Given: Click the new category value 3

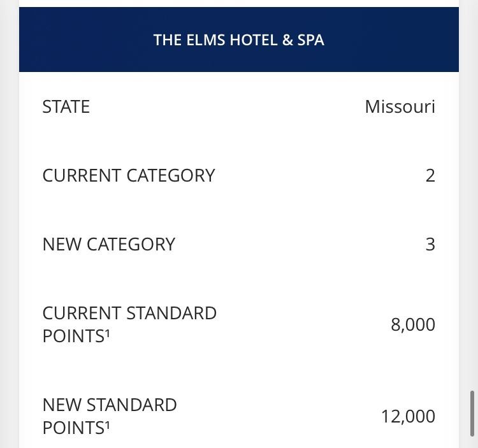Looking at the screenshot, I should [x=430, y=244].
